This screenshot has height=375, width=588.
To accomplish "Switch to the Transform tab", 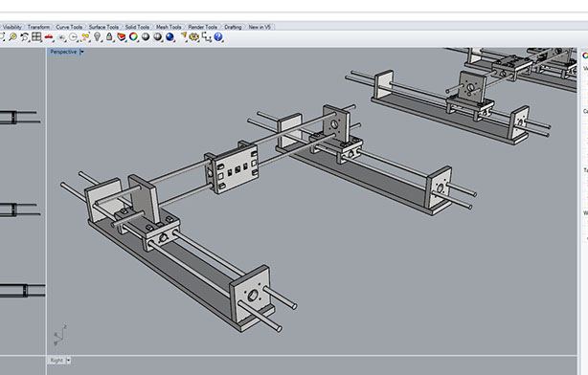I will [38, 27].
